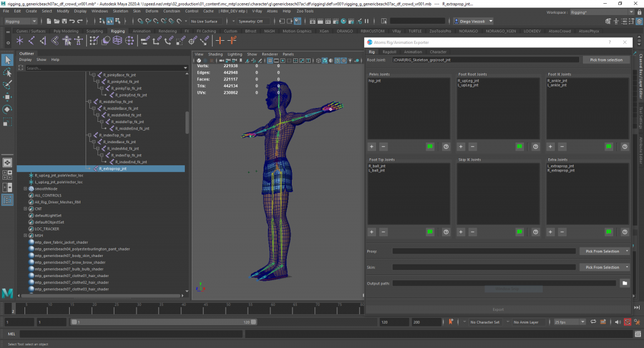Click the Parent Constraint shelf icon

pyautogui.click(x=145, y=40)
